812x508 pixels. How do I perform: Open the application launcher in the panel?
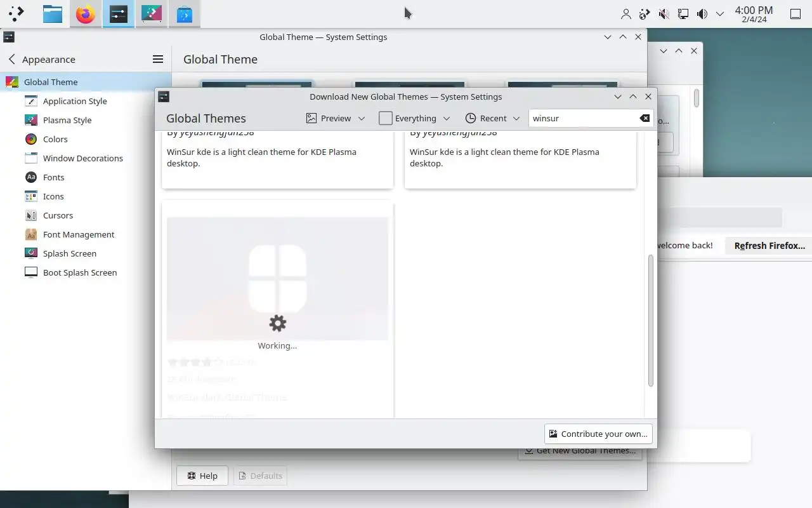[16, 13]
